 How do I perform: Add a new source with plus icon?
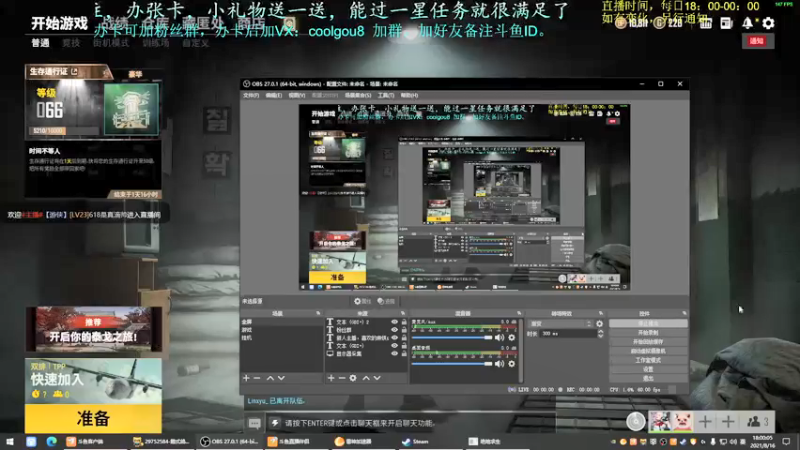pyautogui.click(x=331, y=378)
